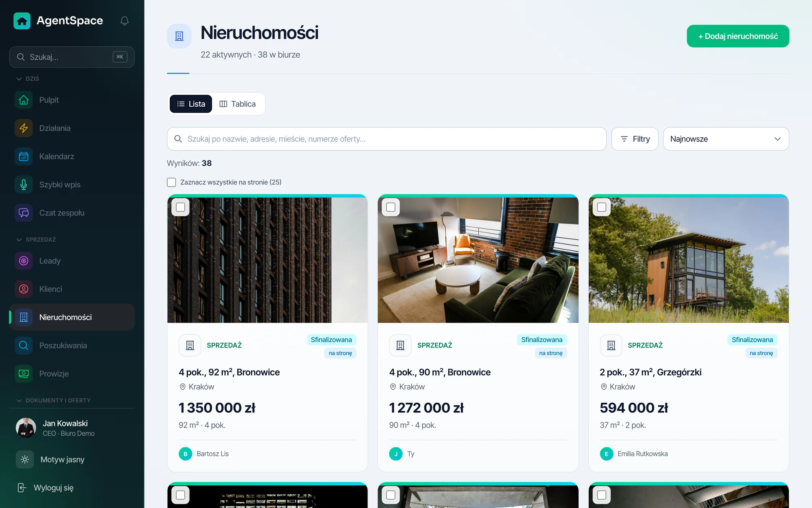
Task: Select checkbox on 92 m² Bronowice card
Action: (x=180, y=207)
